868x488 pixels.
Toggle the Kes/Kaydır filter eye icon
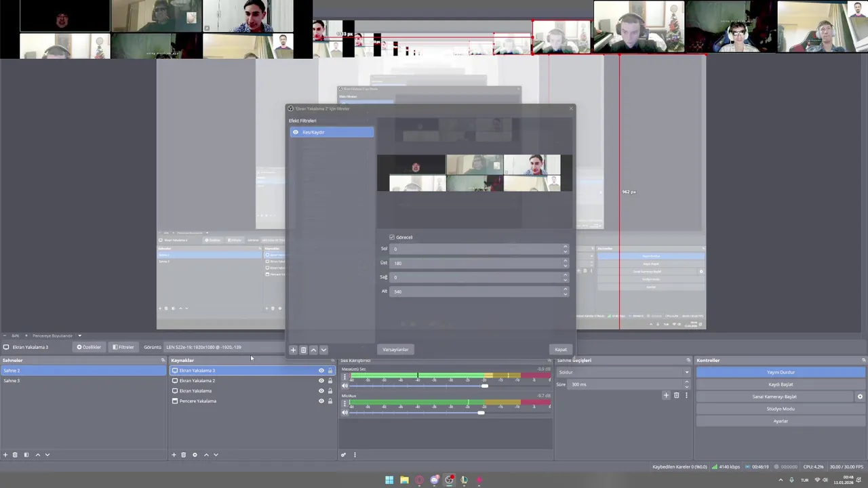click(x=296, y=132)
